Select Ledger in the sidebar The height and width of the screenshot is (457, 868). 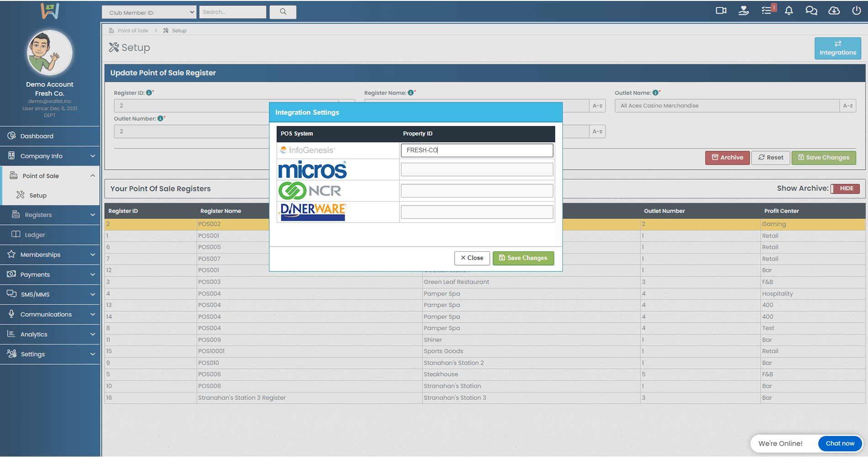[35, 235]
